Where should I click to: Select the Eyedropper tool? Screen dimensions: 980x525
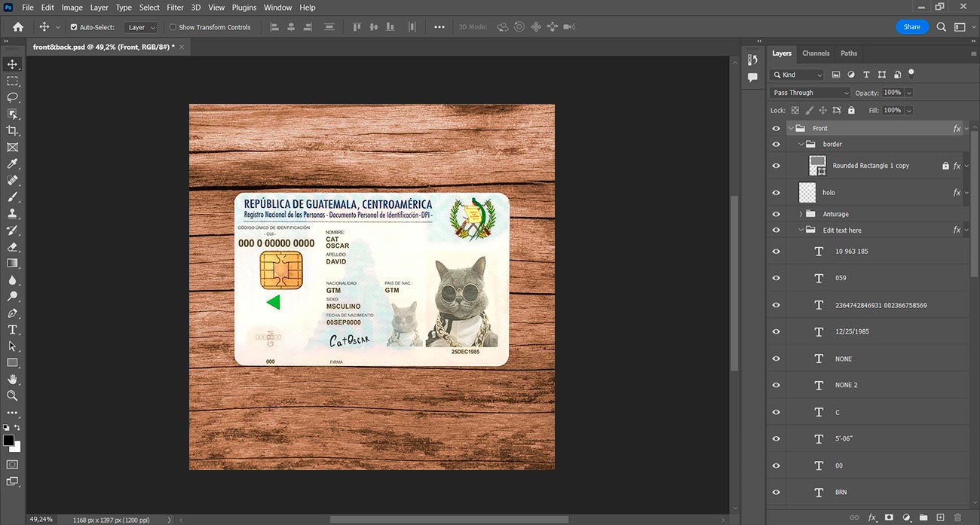coord(12,163)
